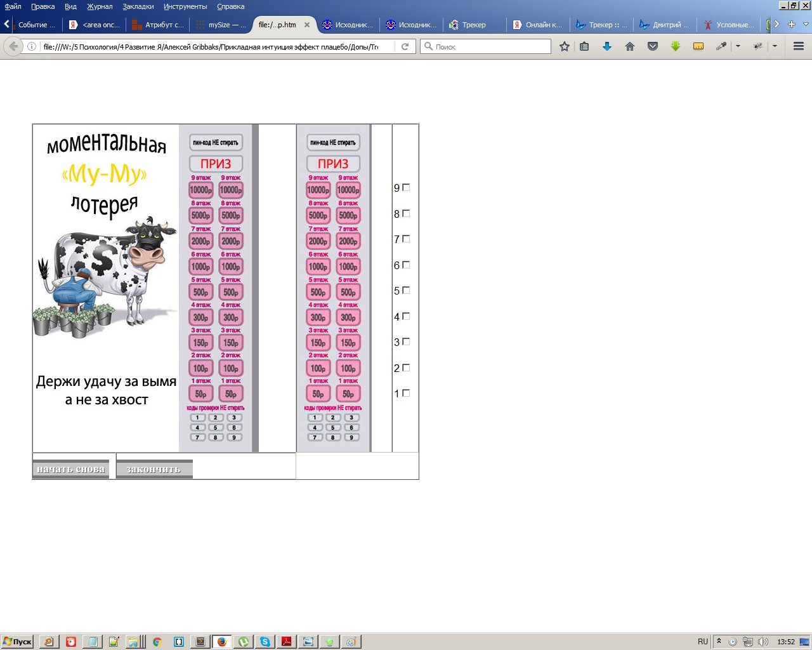Viewport: 812px width, 650px height.
Task: Open the blue arrow Downloads panel
Action: click(607, 46)
